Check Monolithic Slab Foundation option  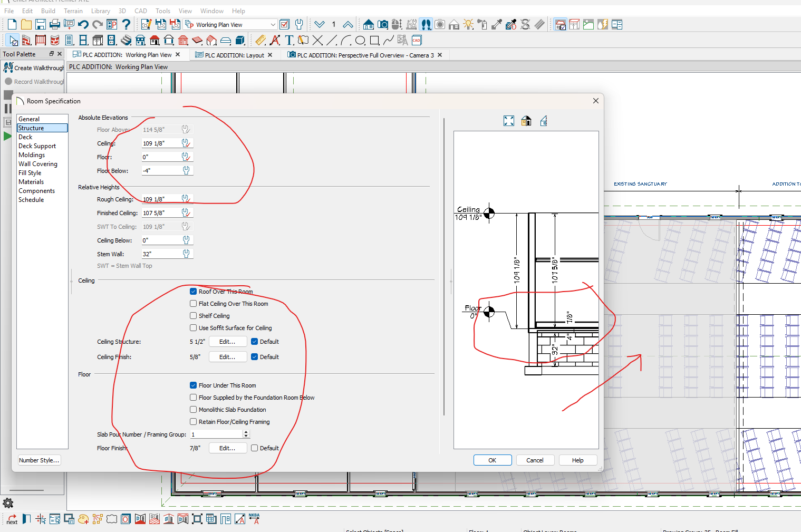pos(194,410)
